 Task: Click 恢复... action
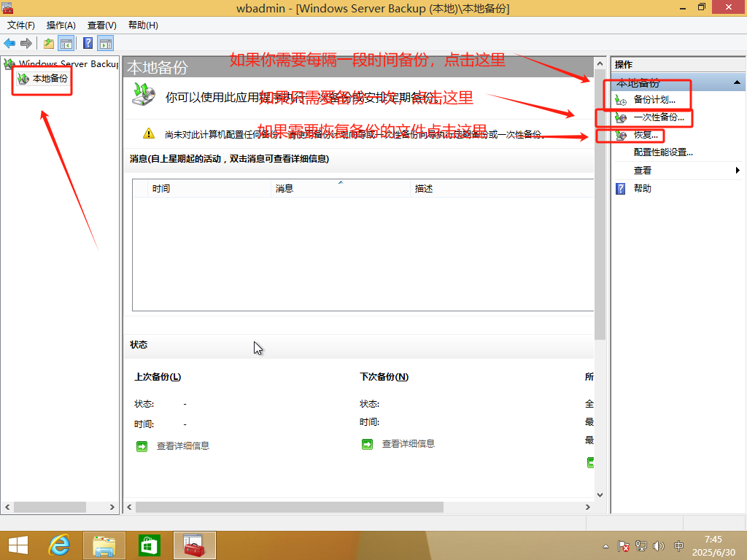pos(646,135)
